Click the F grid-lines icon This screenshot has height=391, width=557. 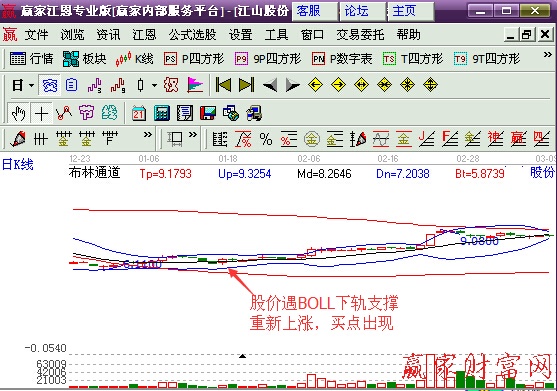110,139
